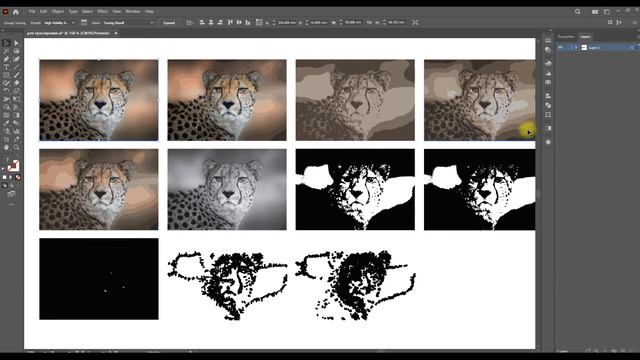Select the Layer 1 row
640x360 pixels.
(x=598, y=48)
